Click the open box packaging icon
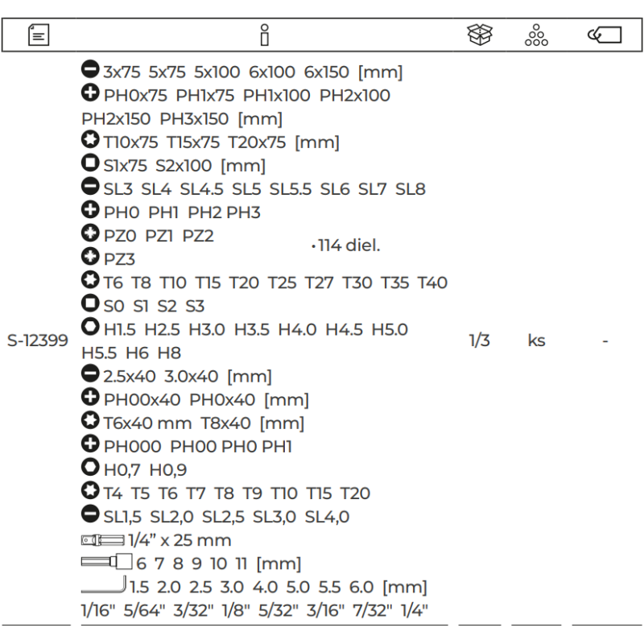 point(480,35)
